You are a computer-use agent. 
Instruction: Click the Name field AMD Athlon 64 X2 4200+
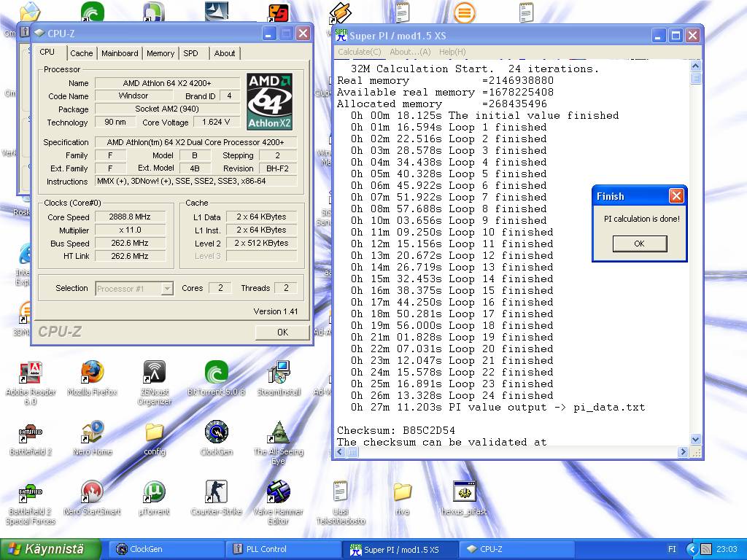point(167,83)
